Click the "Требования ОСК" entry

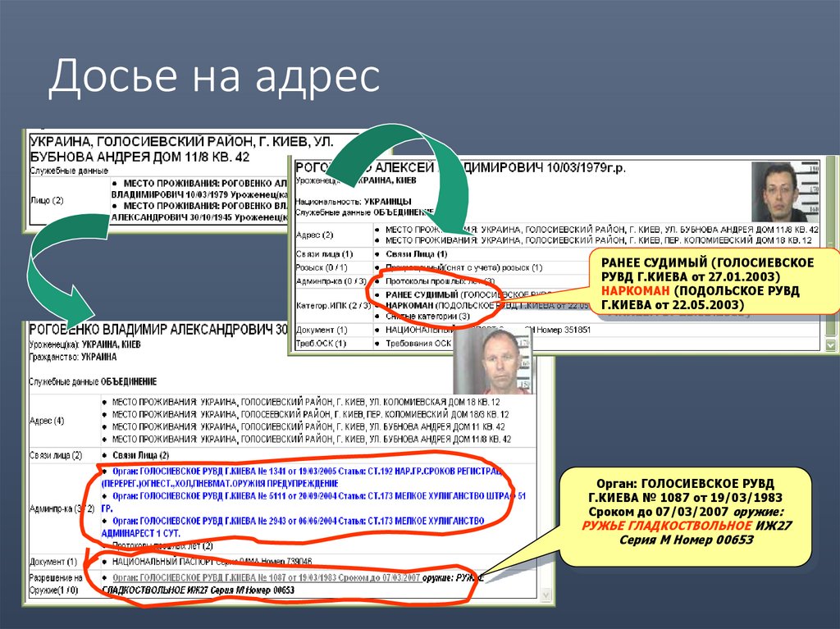pyautogui.click(x=418, y=344)
